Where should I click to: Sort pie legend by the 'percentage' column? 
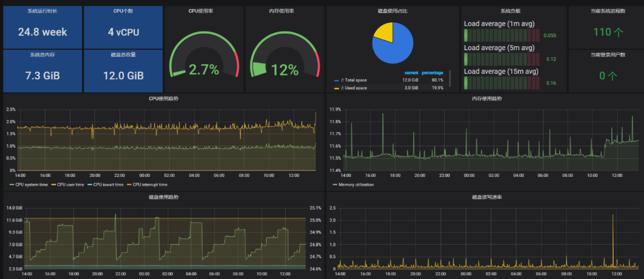[x=432, y=73]
